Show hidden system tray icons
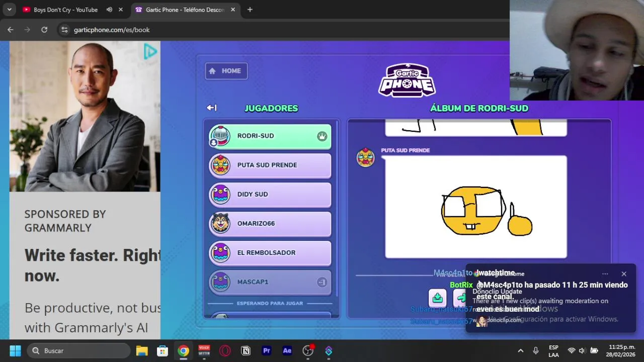This screenshot has width=644, height=362. pyautogui.click(x=521, y=350)
